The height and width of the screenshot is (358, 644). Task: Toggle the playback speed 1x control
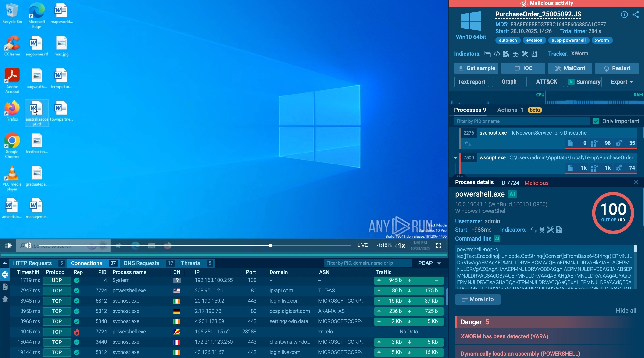point(401,245)
